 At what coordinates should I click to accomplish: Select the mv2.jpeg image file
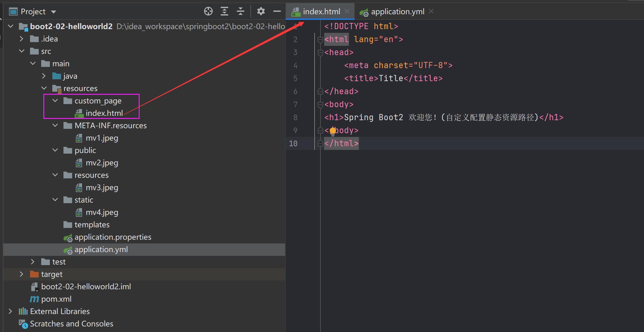tap(102, 163)
